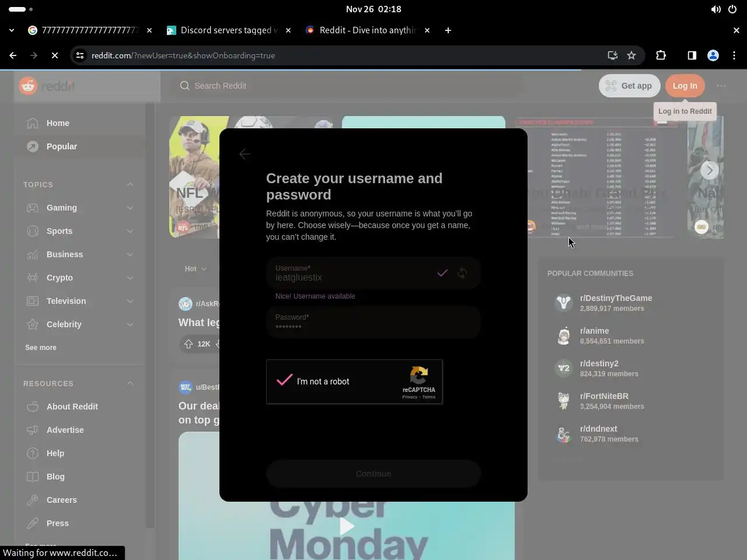Toggle the I'm not a robot checkbox

(x=284, y=380)
